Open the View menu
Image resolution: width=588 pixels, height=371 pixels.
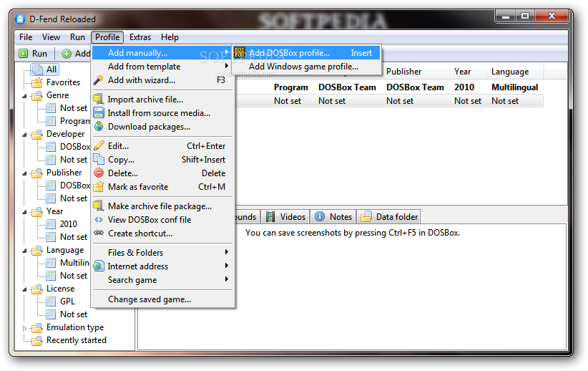point(51,37)
